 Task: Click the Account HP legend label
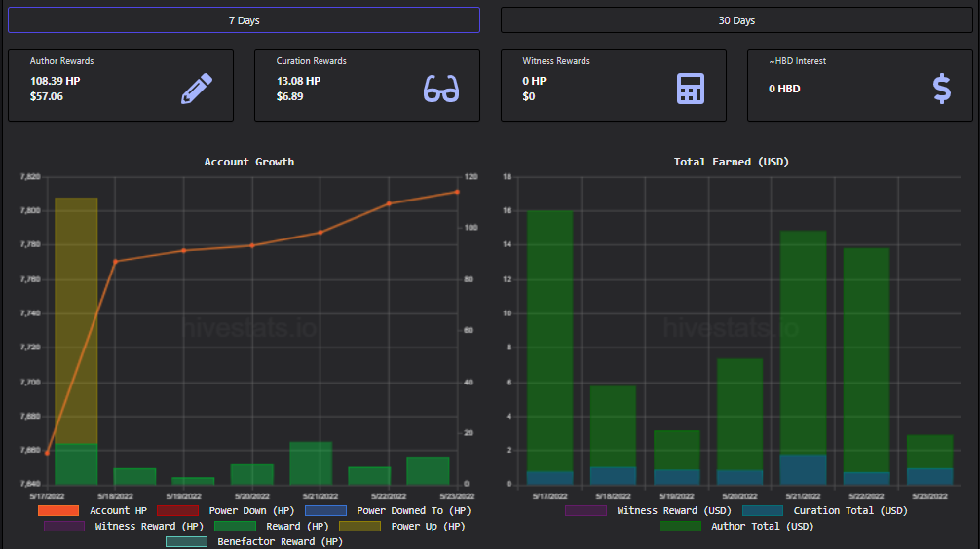click(118, 510)
